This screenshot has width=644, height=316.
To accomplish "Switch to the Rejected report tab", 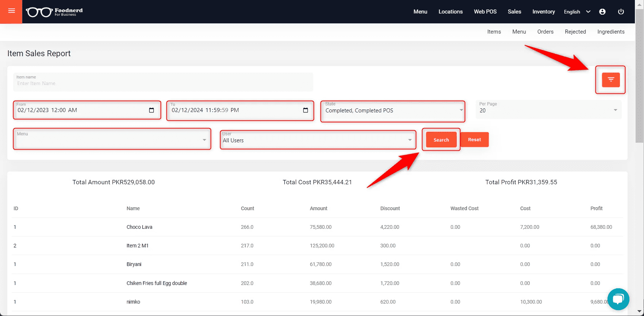I will [x=575, y=32].
